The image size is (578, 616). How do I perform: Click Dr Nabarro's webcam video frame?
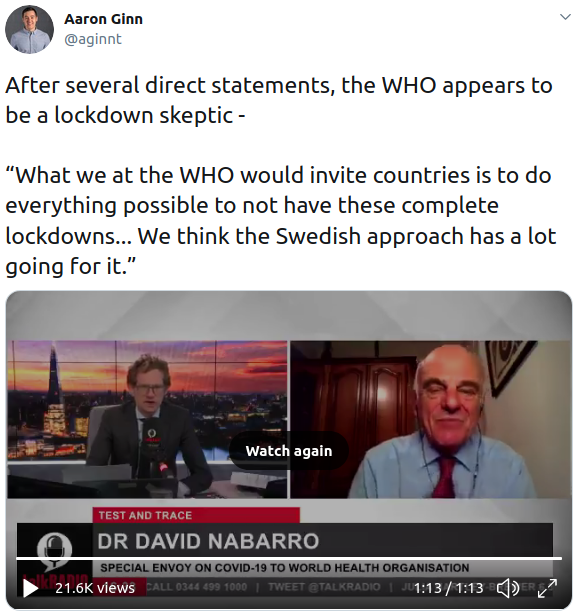431,420
